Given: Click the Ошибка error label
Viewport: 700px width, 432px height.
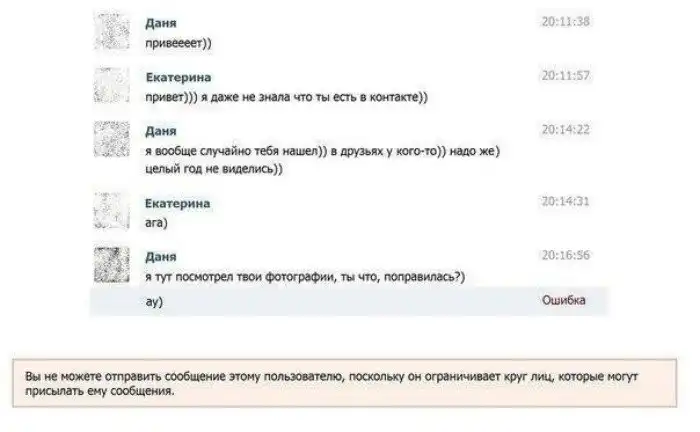Looking at the screenshot, I should (563, 300).
